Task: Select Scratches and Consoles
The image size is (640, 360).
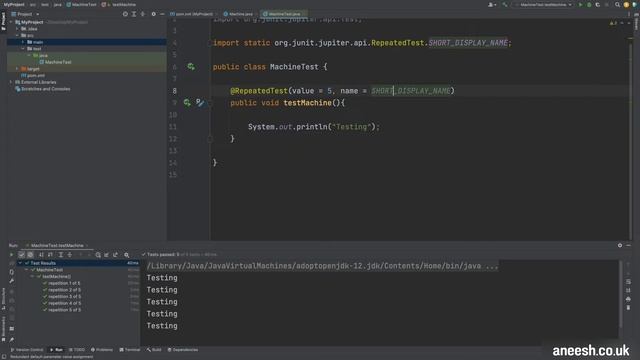Action: click(x=42, y=89)
